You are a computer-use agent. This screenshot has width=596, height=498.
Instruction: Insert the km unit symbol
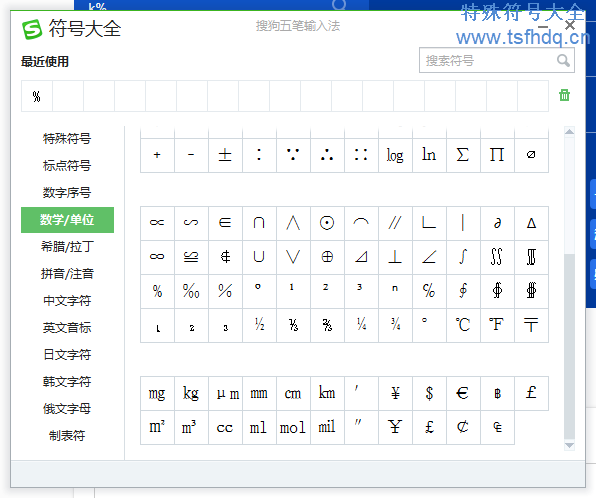click(327, 393)
